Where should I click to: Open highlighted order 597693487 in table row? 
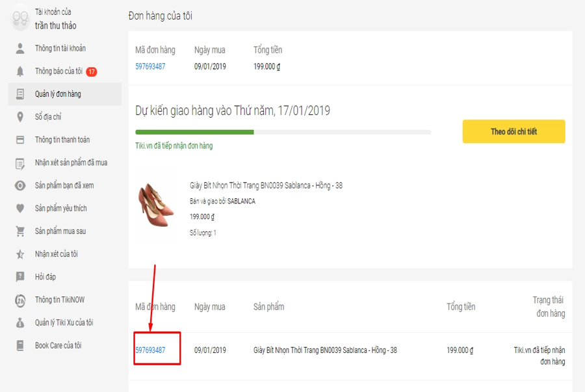coord(150,350)
